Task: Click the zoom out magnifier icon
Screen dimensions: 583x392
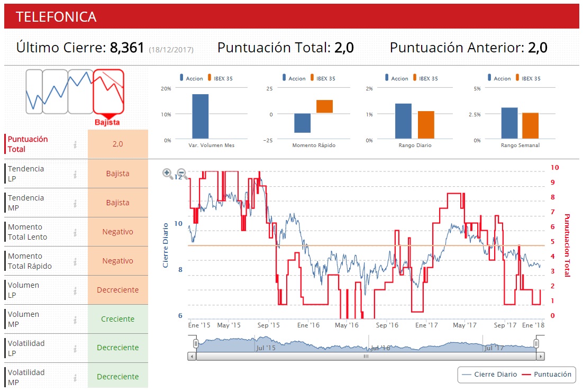Action: (x=182, y=174)
